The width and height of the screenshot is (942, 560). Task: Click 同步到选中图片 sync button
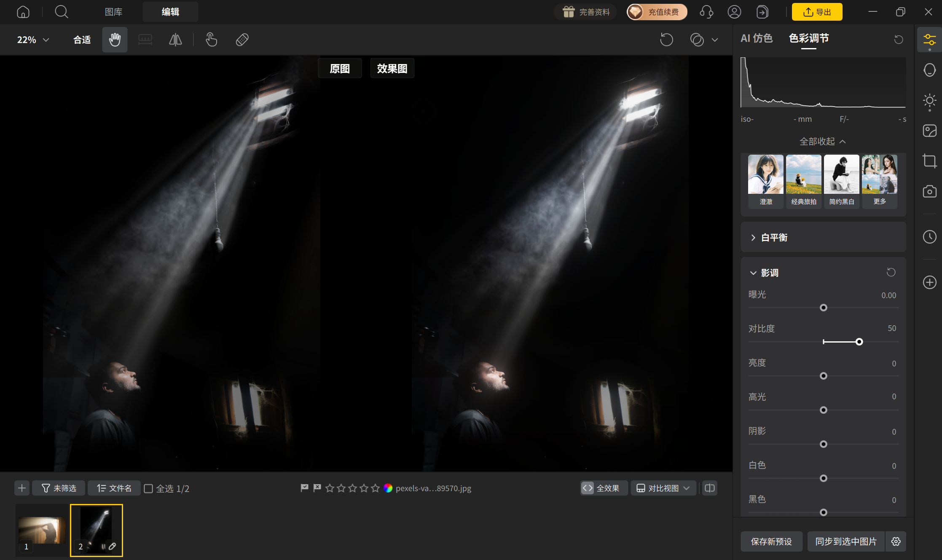point(846,541)
